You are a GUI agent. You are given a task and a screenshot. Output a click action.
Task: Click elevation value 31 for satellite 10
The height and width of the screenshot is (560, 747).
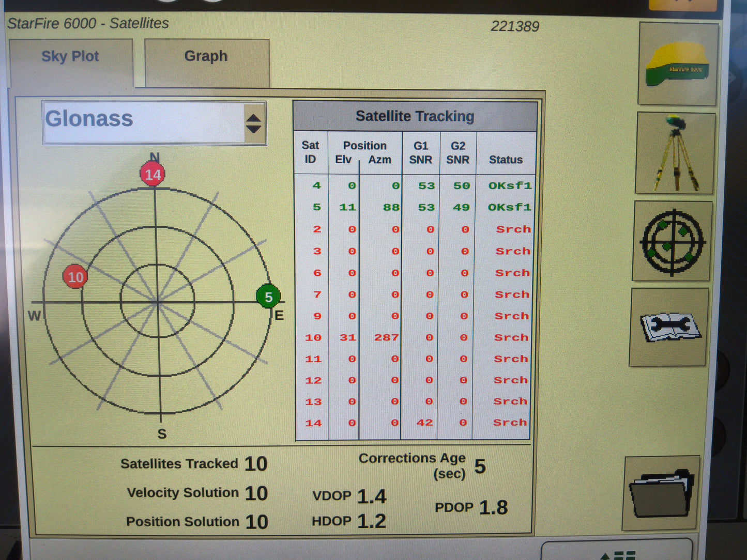click(348, 337)
